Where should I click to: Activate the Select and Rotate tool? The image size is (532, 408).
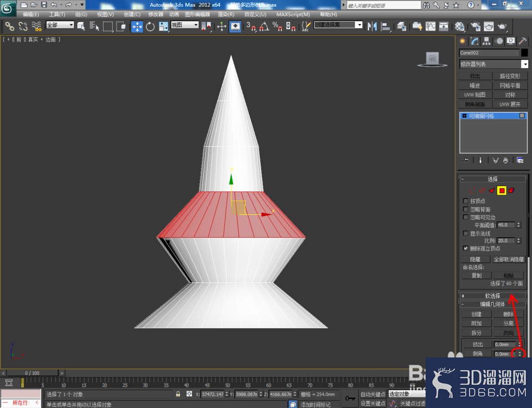click(150, 26)
